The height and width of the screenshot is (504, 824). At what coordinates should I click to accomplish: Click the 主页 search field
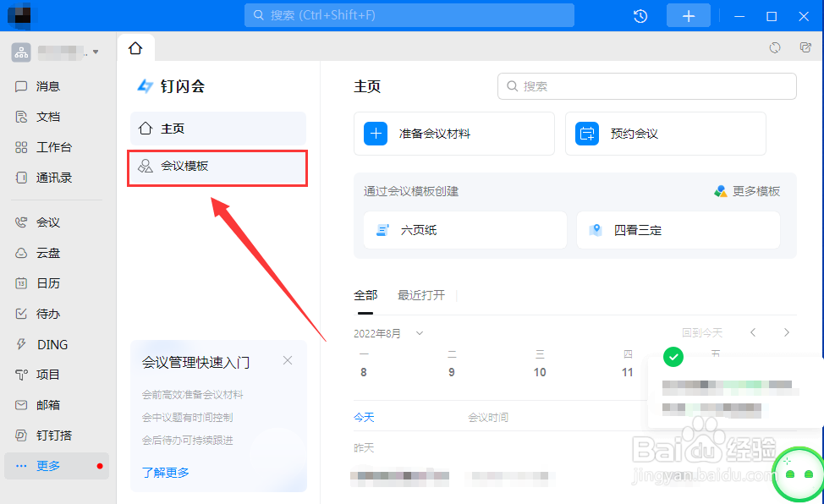coord(647,86)
